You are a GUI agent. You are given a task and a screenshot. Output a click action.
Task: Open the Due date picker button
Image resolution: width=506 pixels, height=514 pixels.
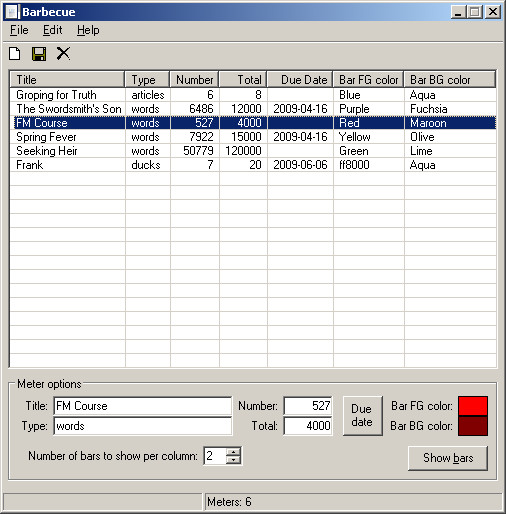(x=362, y=416)
